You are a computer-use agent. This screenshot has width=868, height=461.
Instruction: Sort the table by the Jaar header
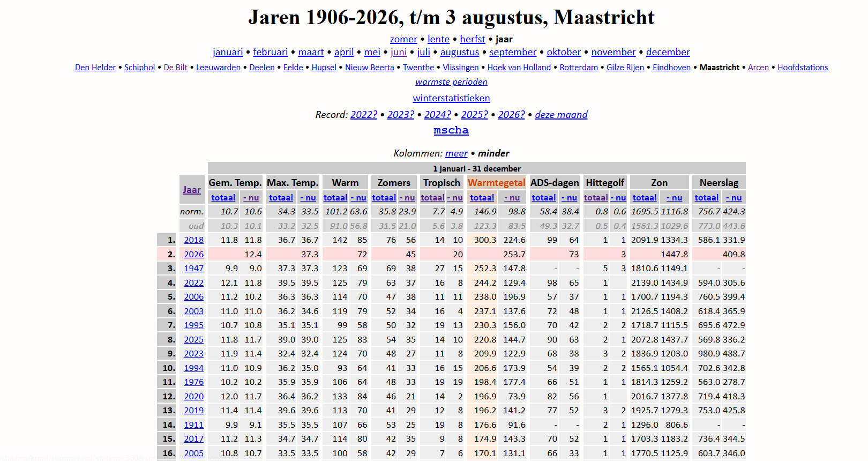pos(192,190)
